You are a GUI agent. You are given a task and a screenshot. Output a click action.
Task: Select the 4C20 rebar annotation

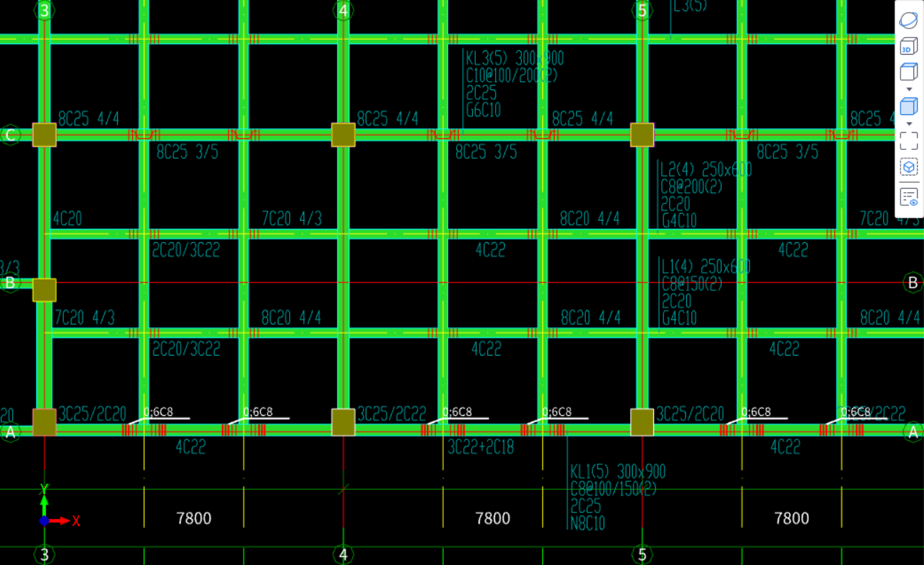(x=67, y=219)
